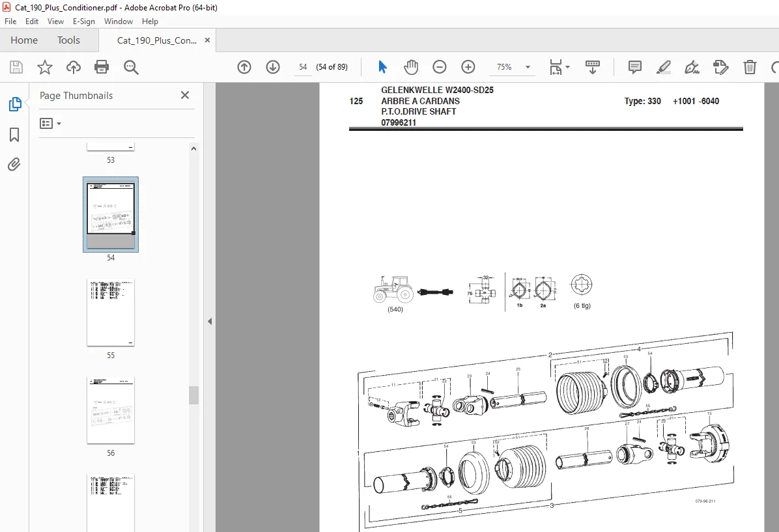Image resolution: width=779 pixels, height=532 pixels.
Task: Zoom in with plus button
Action: click(x=468, y=67)
